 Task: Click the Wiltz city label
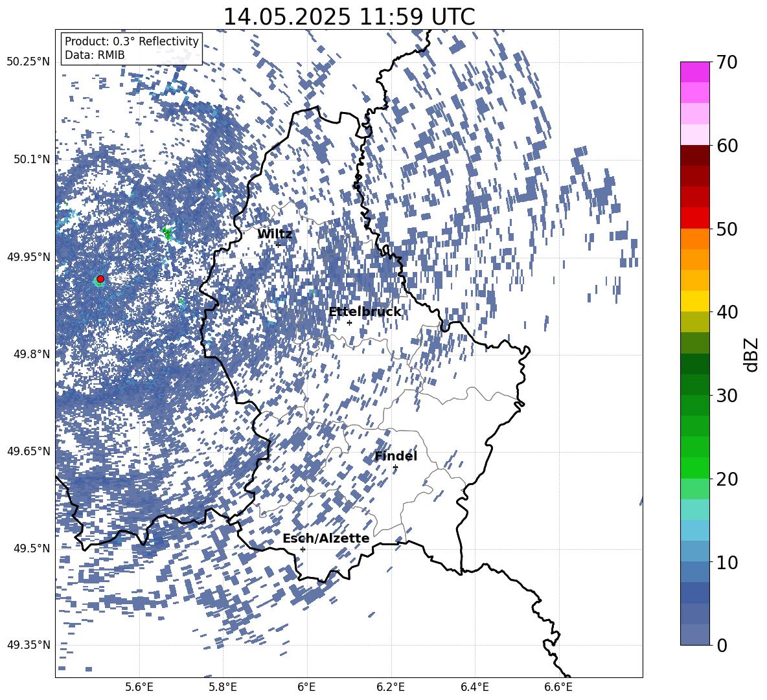pos(275,234)
